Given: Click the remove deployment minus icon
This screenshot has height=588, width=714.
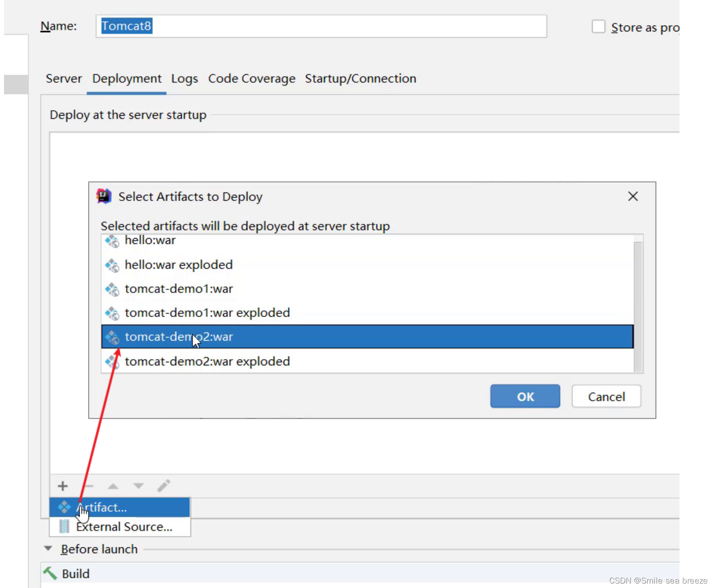Looking at the screenshot, I should pos(88,486).
